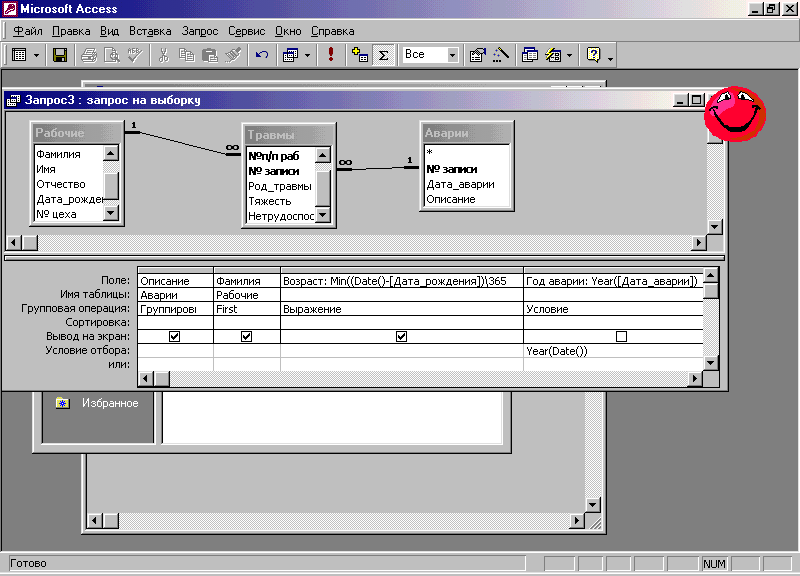Select Род_травмы field in Травмы table
800x576 pixels.
(280, 186)
